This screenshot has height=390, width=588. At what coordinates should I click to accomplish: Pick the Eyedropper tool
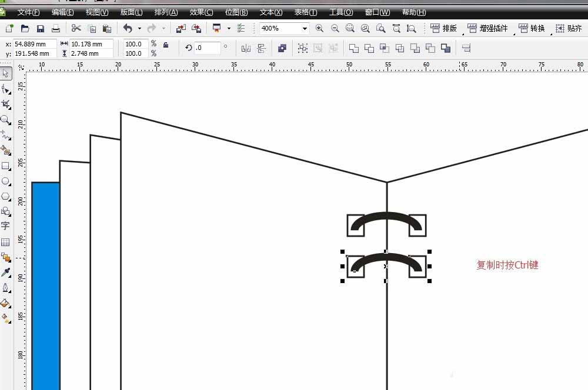[x=5, y=273]
